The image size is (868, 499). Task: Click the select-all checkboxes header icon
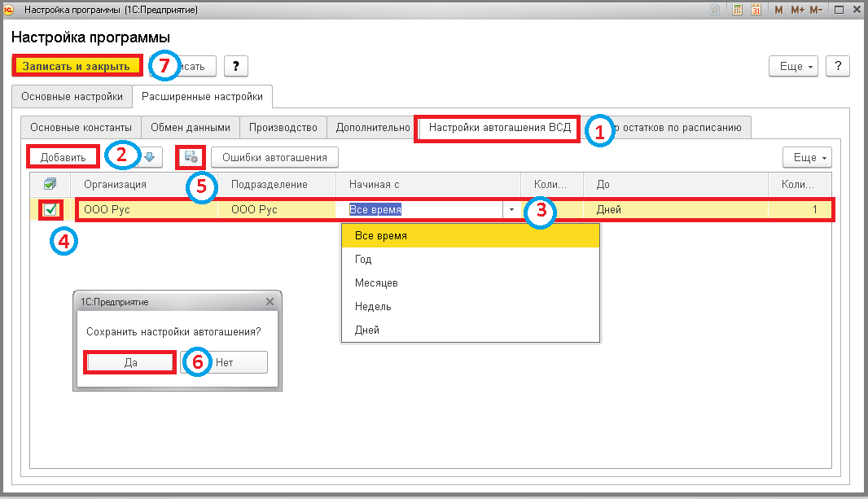(50, 184)
